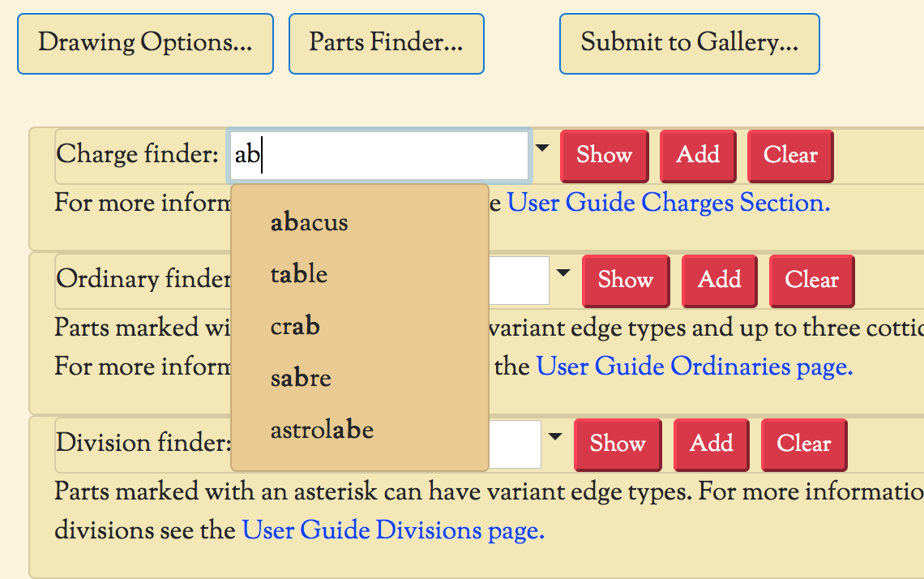Show the selected ordinary
This screenshot has width=924, height=579.
click(x=626, y=281)
